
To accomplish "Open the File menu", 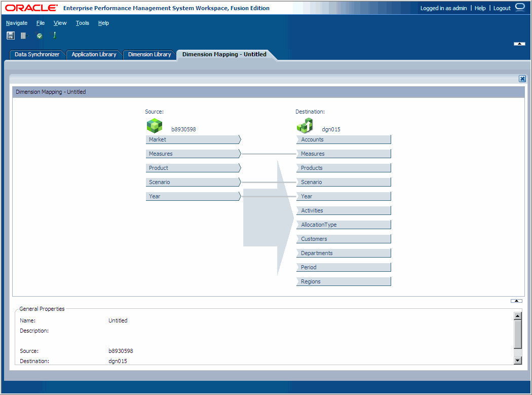I will (41, 23).
